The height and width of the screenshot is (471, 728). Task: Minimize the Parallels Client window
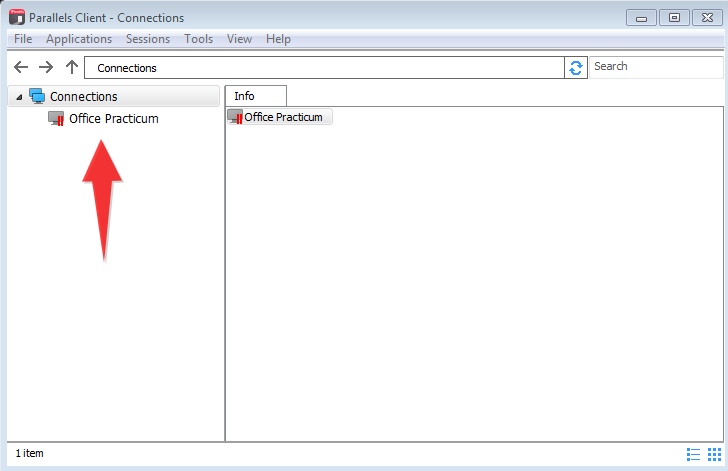641,18
